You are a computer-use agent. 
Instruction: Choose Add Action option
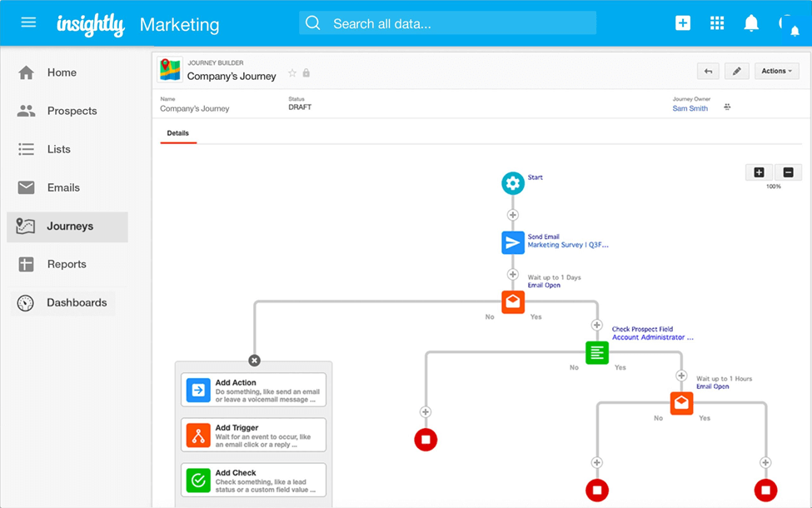[x=254, y=389]
